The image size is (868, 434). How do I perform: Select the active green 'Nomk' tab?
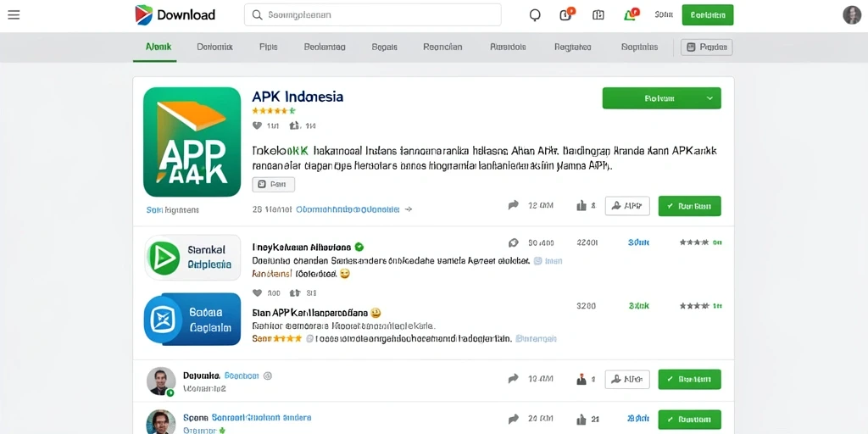tap(159, 47)
